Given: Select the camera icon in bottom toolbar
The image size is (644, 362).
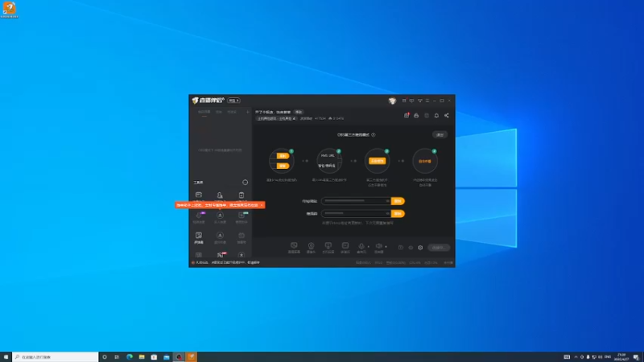Looking at the screenshot, I should click(311, 246).
